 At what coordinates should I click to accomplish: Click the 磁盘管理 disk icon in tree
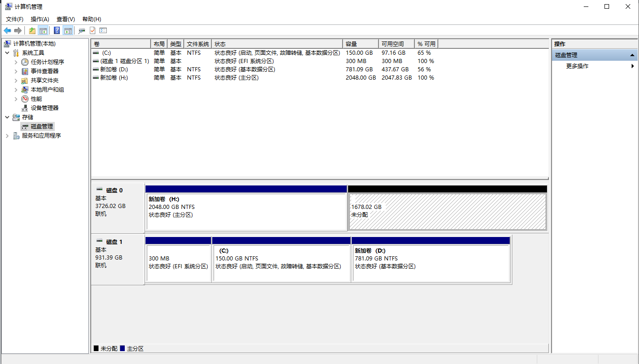click(25, 127)
